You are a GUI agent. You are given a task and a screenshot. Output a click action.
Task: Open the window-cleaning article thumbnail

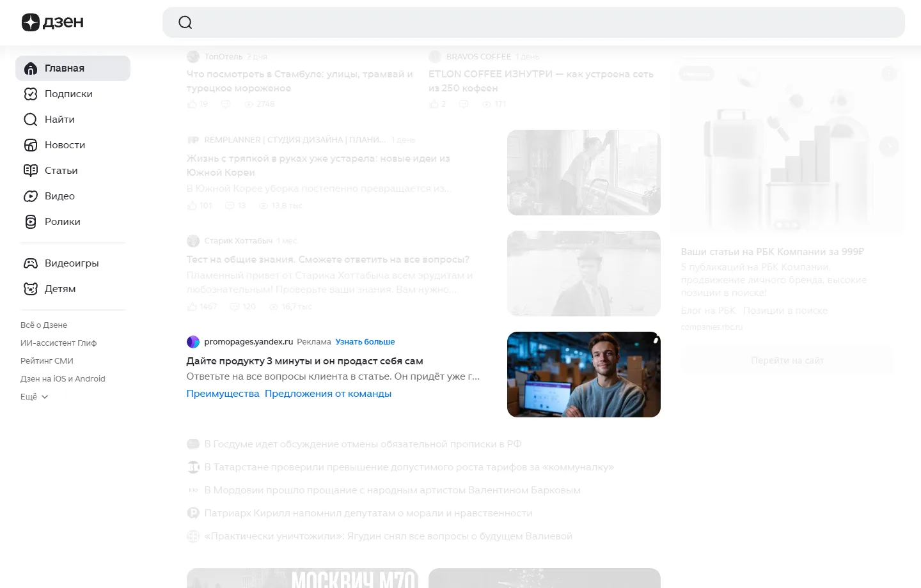584,173
